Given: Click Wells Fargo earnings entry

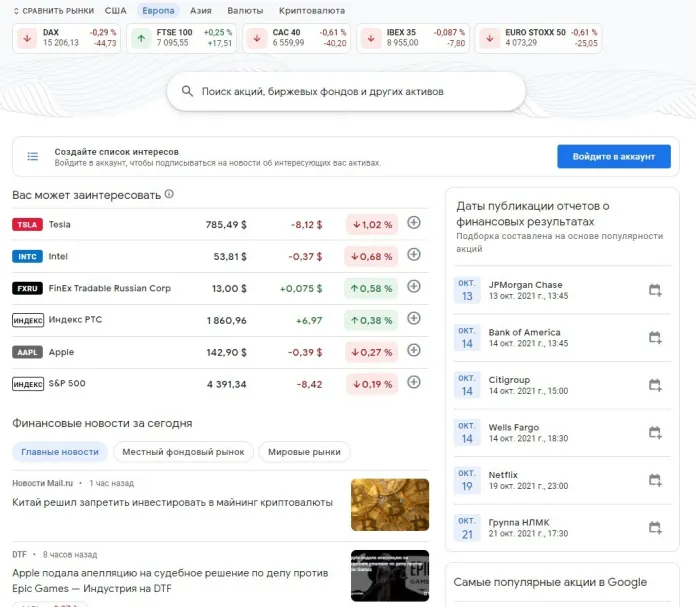Looking at the screenshot, I should click(562, 432).
